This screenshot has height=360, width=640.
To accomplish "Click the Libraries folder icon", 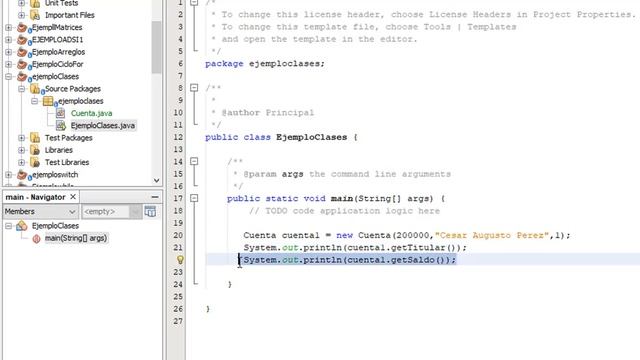I will coord(35,150).
